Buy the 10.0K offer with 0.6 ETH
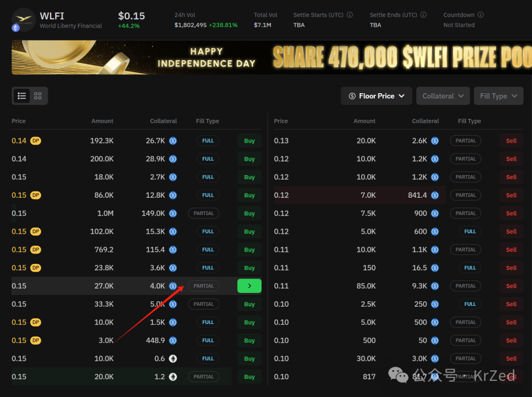532x397 pixels. pyautogui.click(x=249, y=359)
